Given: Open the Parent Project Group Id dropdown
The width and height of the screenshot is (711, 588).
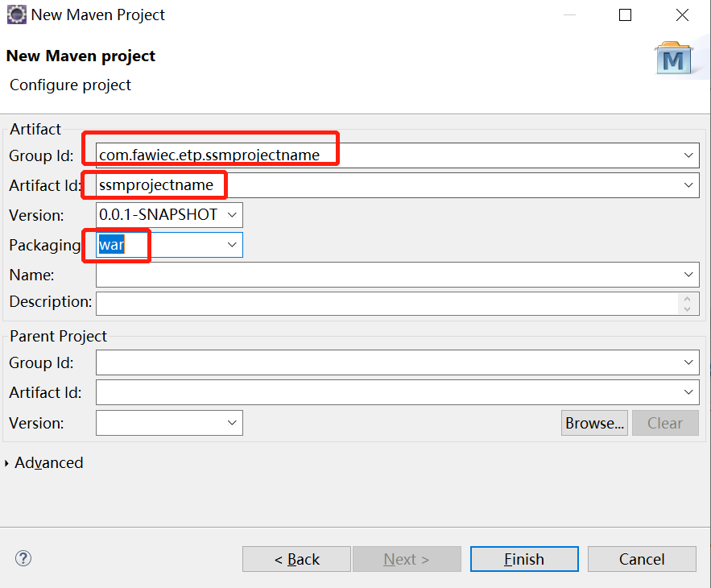Looking at the screenshot, I should point(688,362).
